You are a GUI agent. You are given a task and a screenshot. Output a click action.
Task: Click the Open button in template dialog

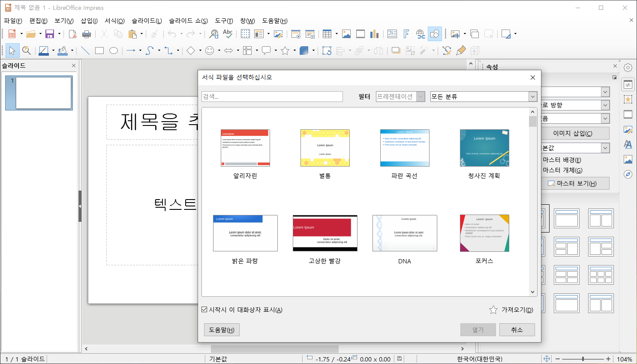click(x=478, y=330)
